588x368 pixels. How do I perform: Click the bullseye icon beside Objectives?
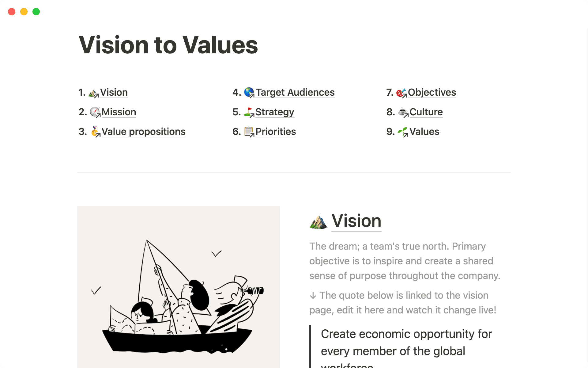(x=401, y=93)
